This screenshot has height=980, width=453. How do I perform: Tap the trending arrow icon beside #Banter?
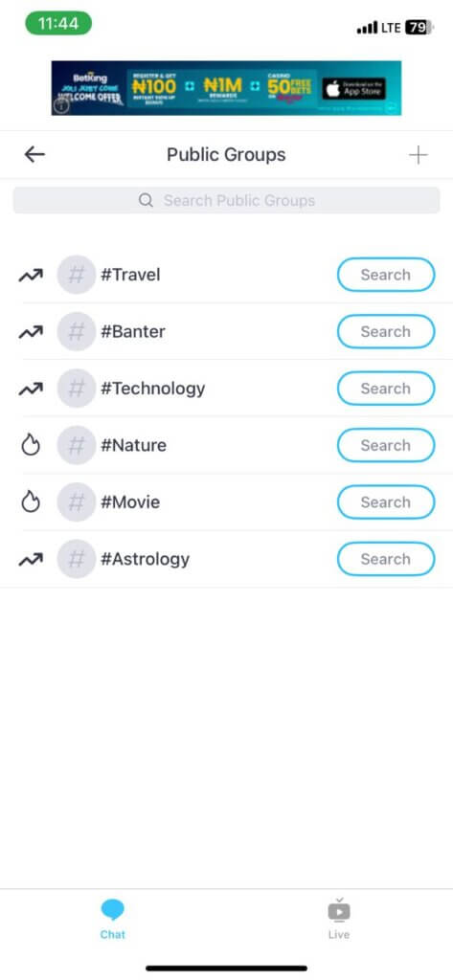pos(31,332)
